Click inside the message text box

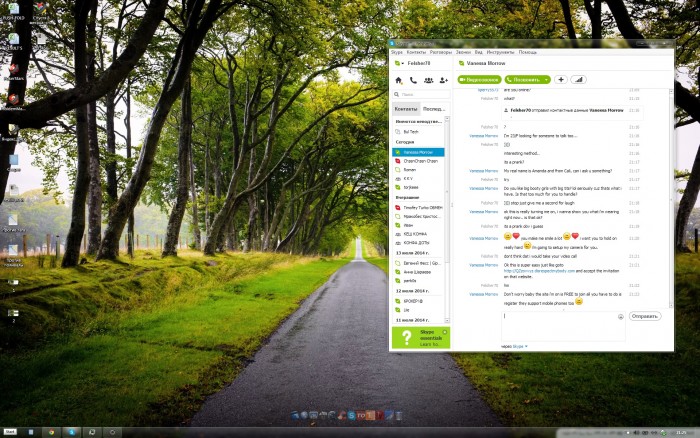pyautogui.click(x=563, y=326)
